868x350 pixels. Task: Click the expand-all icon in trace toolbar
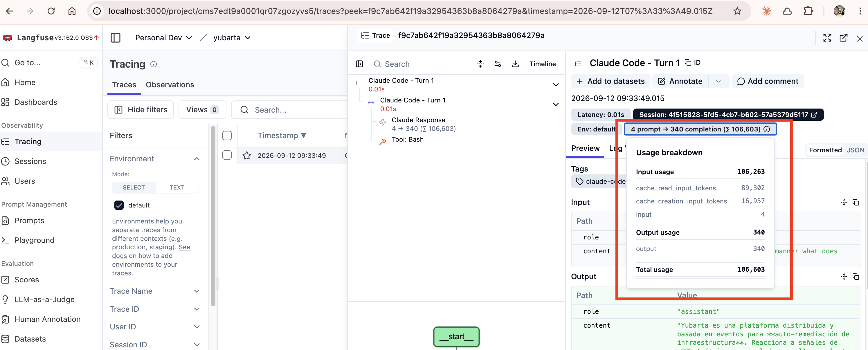pos(480,64)
